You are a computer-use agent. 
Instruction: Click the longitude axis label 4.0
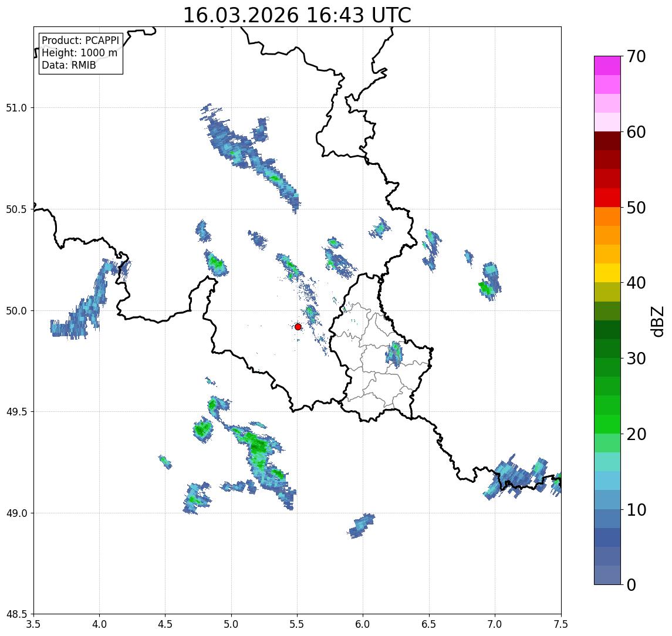coord(99,624)
